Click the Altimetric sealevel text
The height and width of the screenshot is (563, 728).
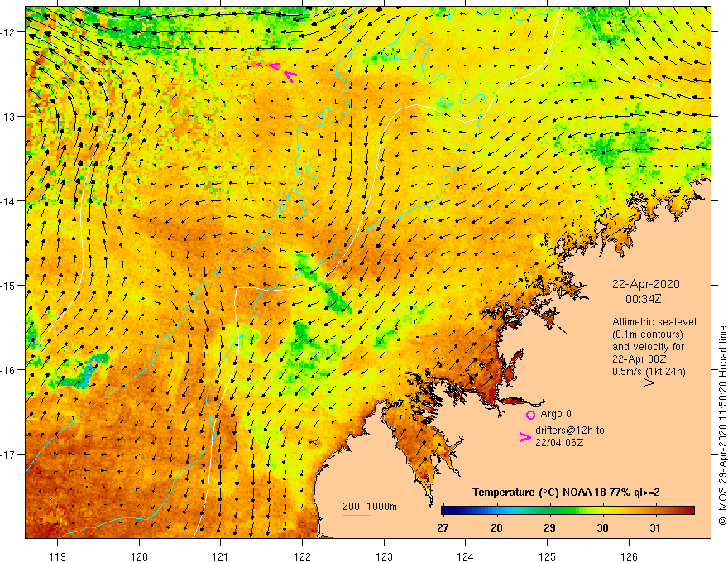pyautogui.click(x=654, y=322)
